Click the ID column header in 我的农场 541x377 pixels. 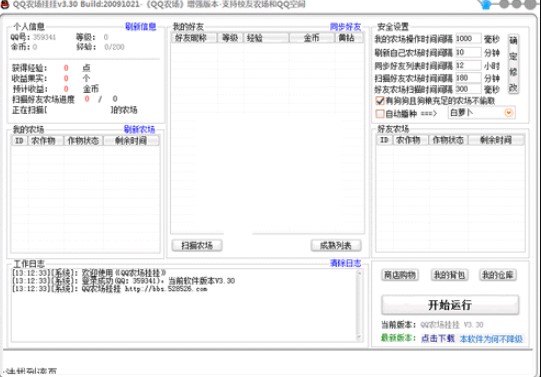coord(19,140)
